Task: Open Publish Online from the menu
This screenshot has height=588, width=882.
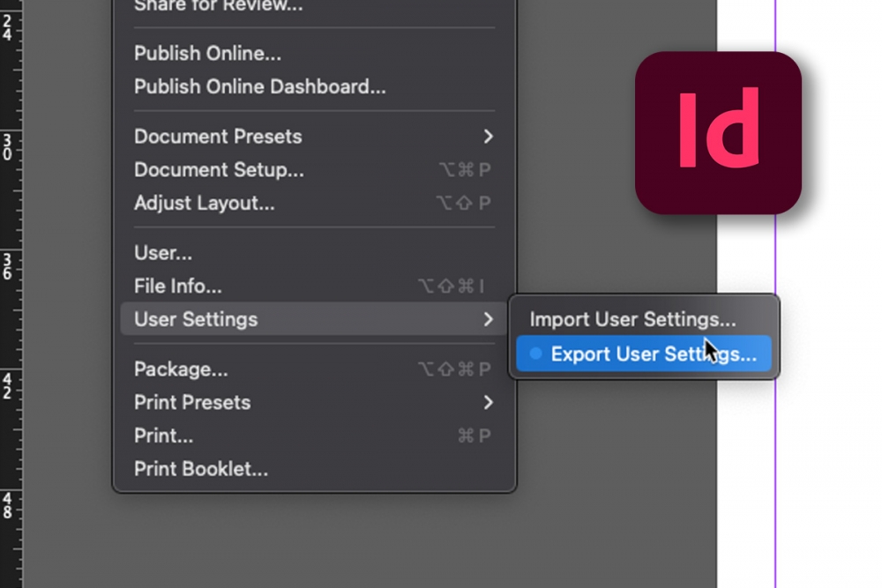Action: (207, 54)
